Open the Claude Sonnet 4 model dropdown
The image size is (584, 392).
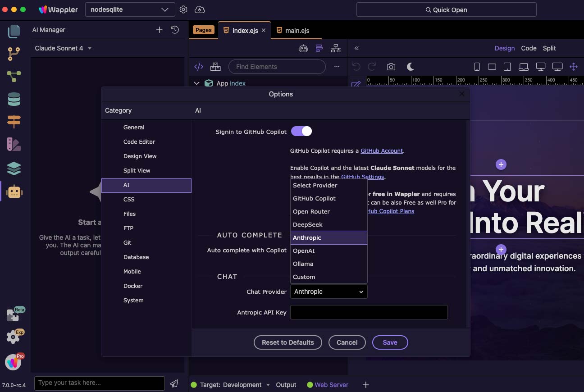pyautogui.click(x=63, y=48)
